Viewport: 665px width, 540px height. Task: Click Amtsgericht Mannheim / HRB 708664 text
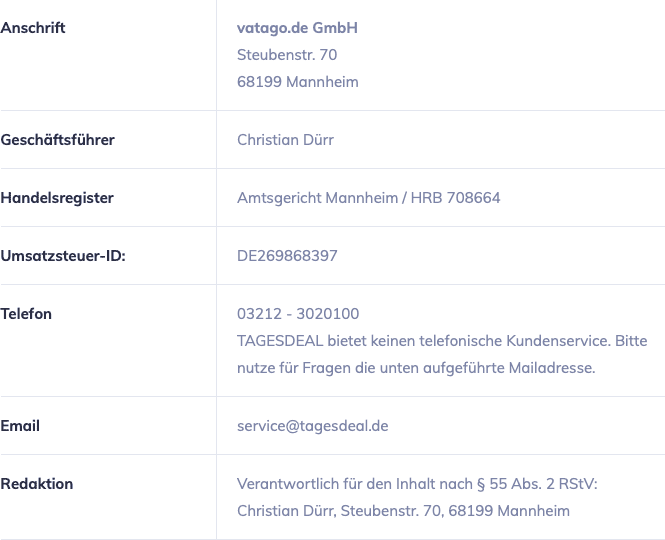[369, 198]
